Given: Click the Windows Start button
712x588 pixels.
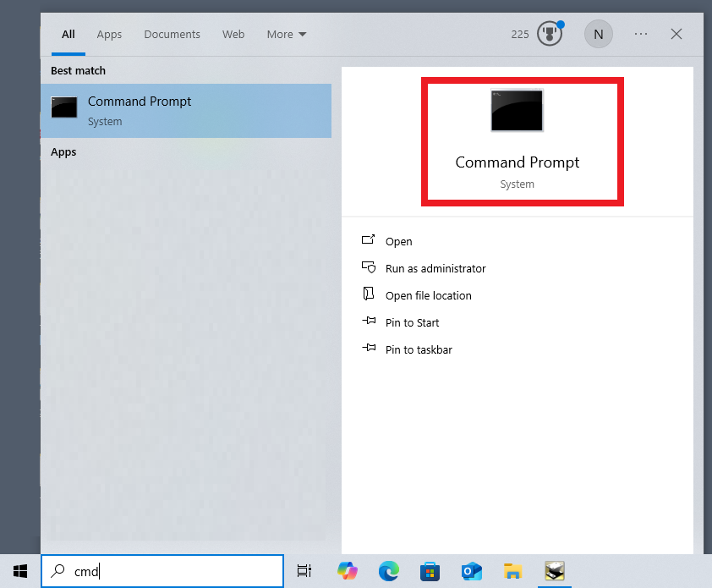Looking at the screenshot, I should 20,571.
